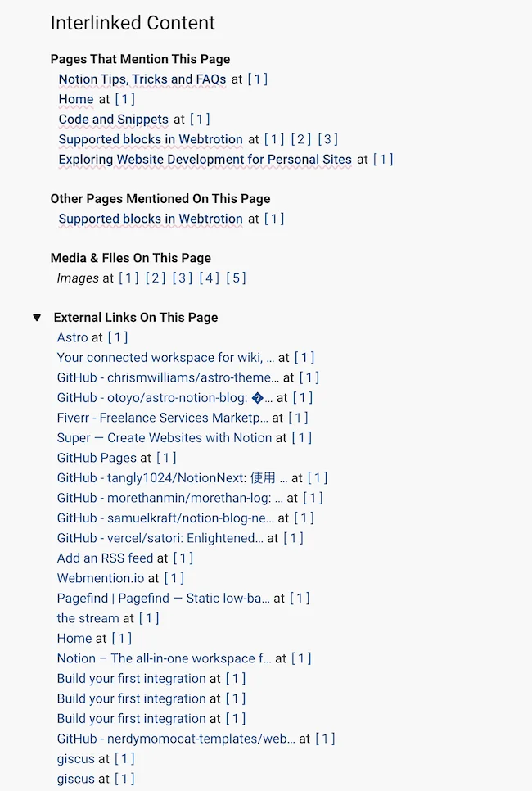Viewport: 532px width, 791px height.
Task: Open Supported blocks in Webtrotion mention link
Action: [150, 139]
